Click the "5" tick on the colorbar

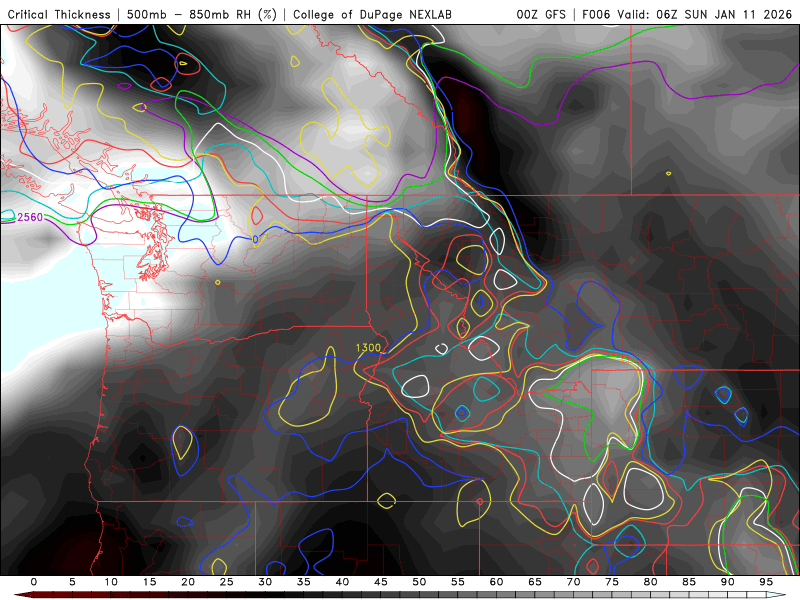tap(72, 582)
